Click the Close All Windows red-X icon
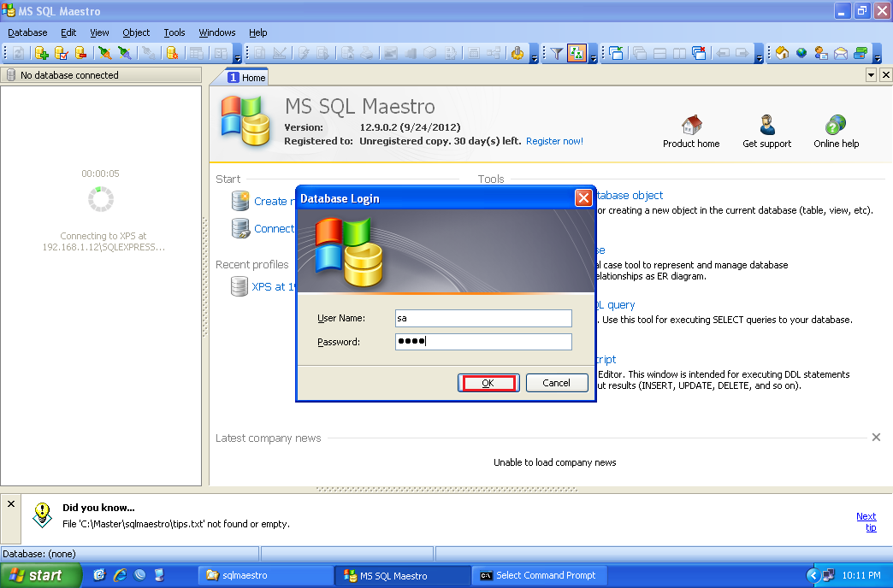 click(x=699, y=54)
